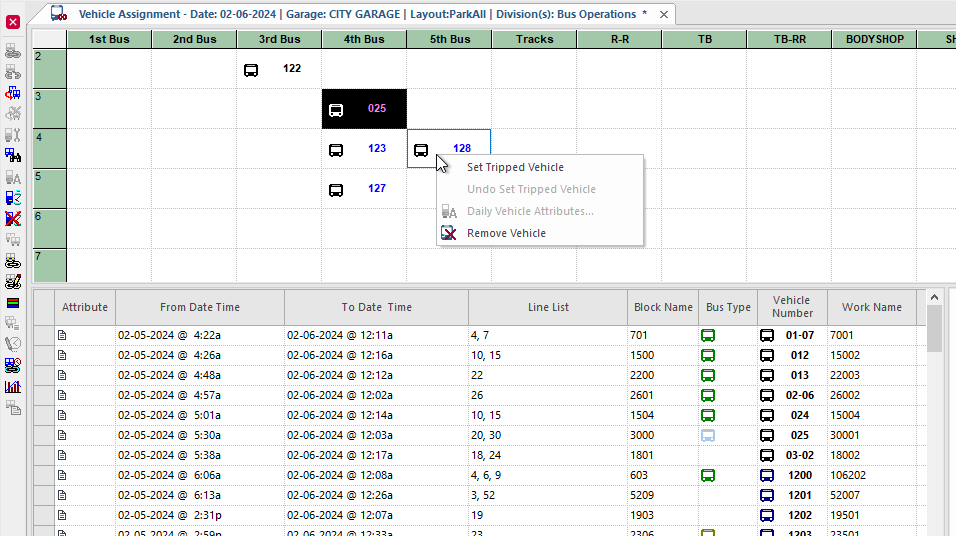Click the table scrollbar up arrow

(934, 298)
